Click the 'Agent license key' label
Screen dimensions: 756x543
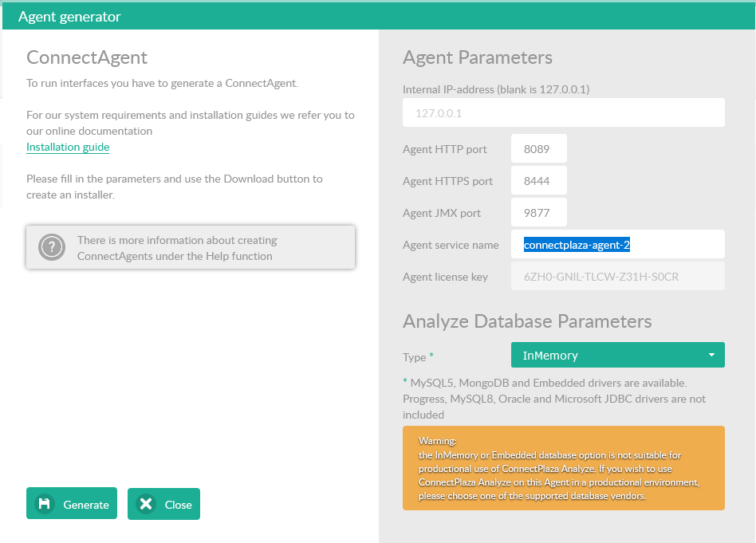(x=445, y=277)
